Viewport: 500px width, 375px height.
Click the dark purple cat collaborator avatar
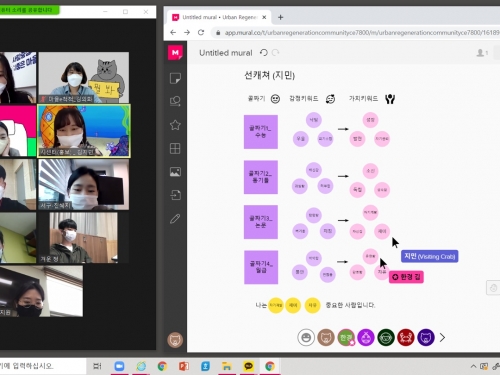(x=426, y=337)
